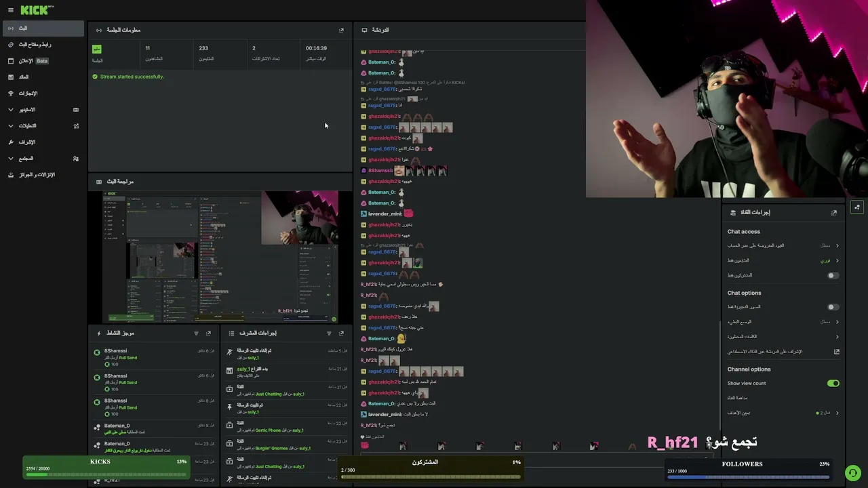The height and width of the screenshot is (488, 868).
Task: Click the 00:16:39 live time value
Action: 316,48
